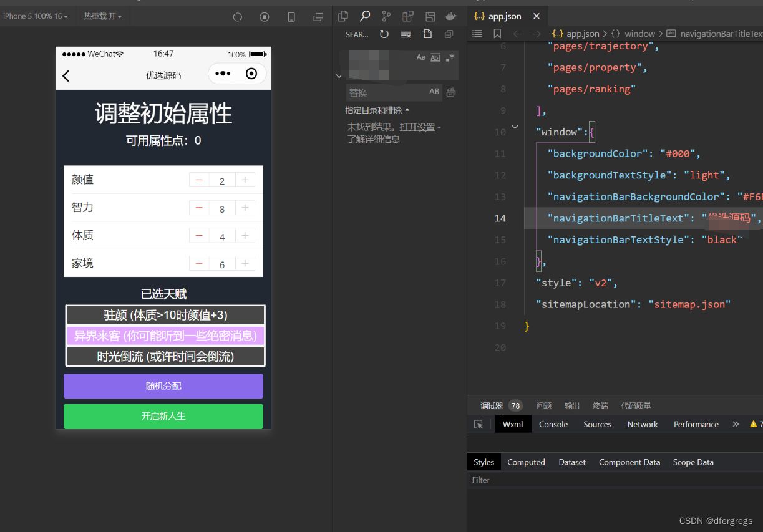This screenshot has width=763, height=532.
Task: Click the bookmark icon in editor toolbar
Action: click(x=497, y=34)
